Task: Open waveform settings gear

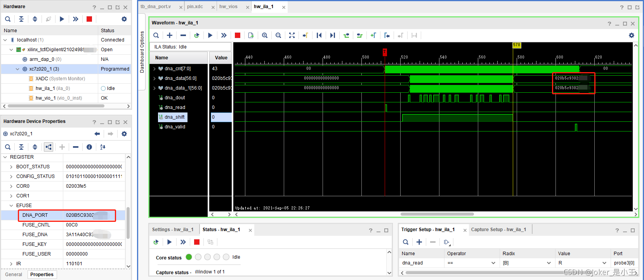Action: click(632, 35)
